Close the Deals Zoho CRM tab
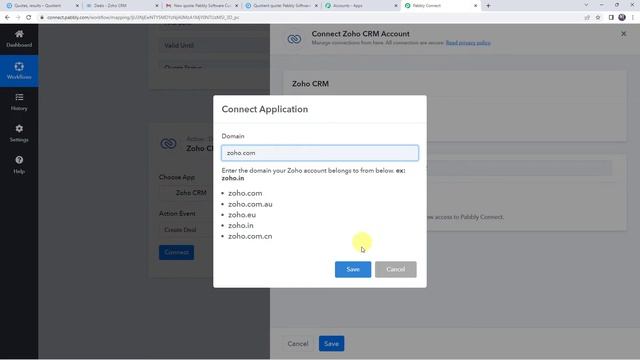Screen dimensions: 640x360 (x=157, y=6)
